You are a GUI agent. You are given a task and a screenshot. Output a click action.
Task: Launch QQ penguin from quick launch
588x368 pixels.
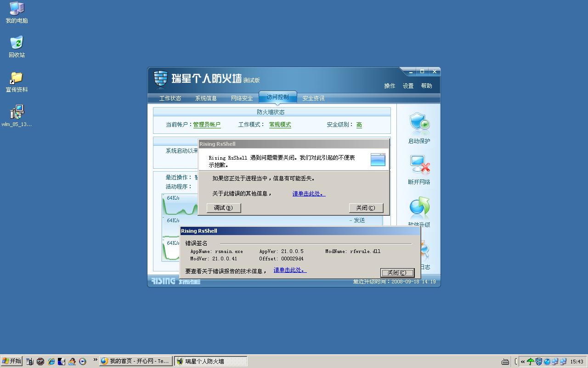[72, 362]
